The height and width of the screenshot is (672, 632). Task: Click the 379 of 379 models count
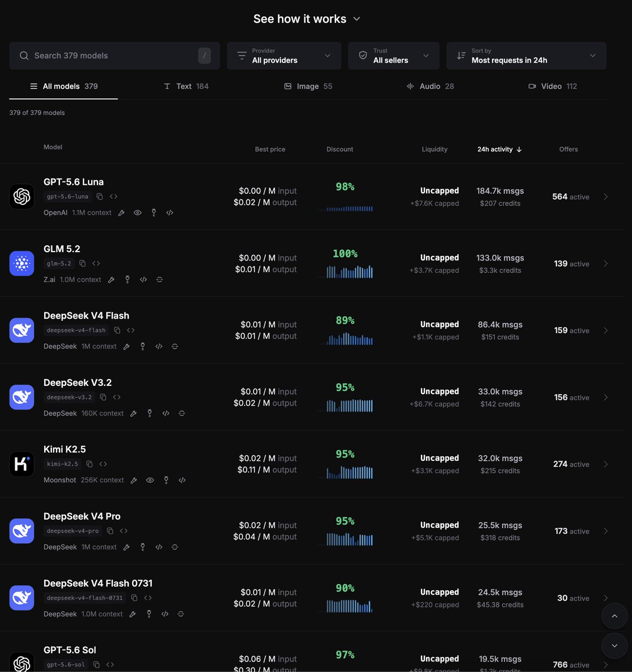37,113
